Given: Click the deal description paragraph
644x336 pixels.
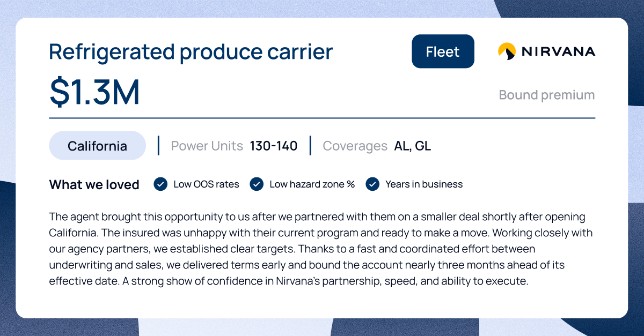Looking at the screenshot, I should 321,249.
